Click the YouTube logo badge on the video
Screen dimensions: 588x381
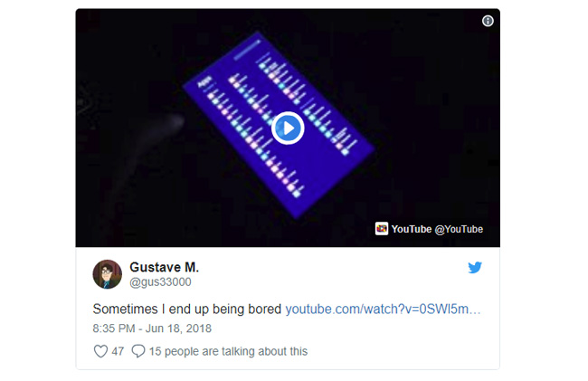click(382, 229)
